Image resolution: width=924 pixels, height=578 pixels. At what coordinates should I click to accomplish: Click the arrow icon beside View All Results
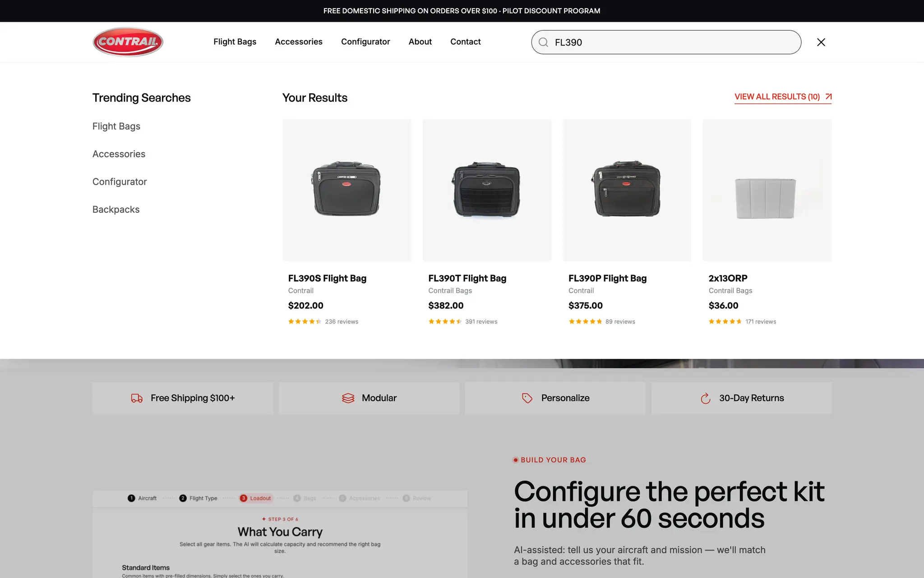(x=828, y=97)
